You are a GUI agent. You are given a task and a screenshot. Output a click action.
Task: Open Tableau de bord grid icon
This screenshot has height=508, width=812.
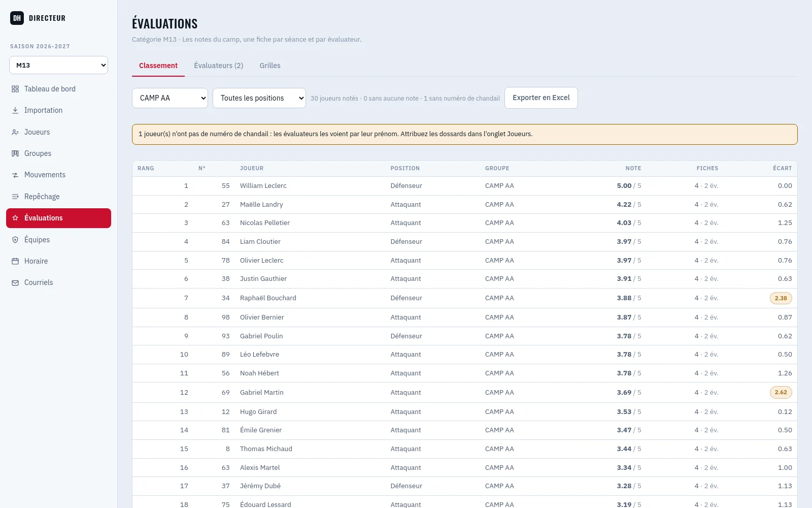(x=15, y=89)
